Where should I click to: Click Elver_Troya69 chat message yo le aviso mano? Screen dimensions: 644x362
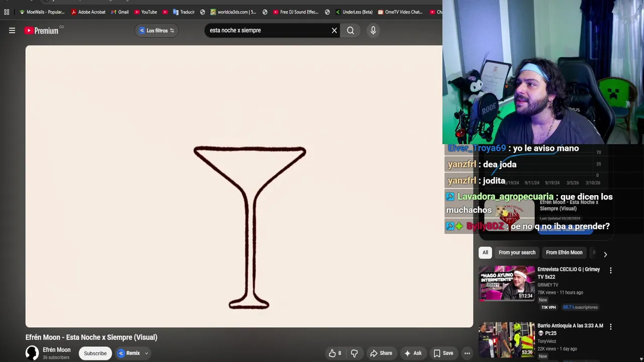click(x=513, y=148)
